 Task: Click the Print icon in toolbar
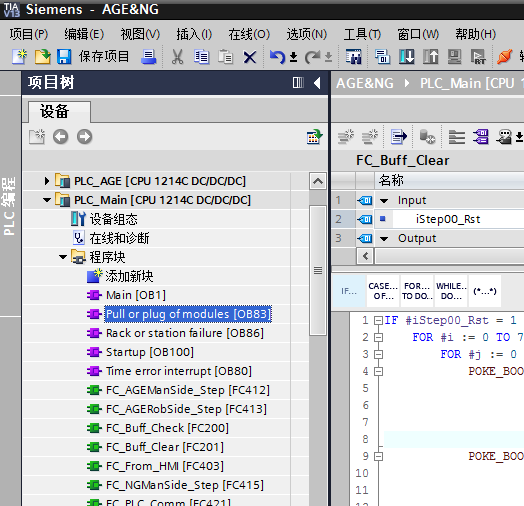[x=148, y=56]
